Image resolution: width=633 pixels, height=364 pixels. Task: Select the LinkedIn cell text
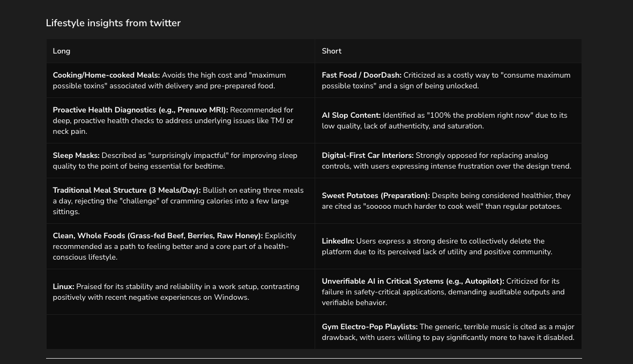click(338, 241)
